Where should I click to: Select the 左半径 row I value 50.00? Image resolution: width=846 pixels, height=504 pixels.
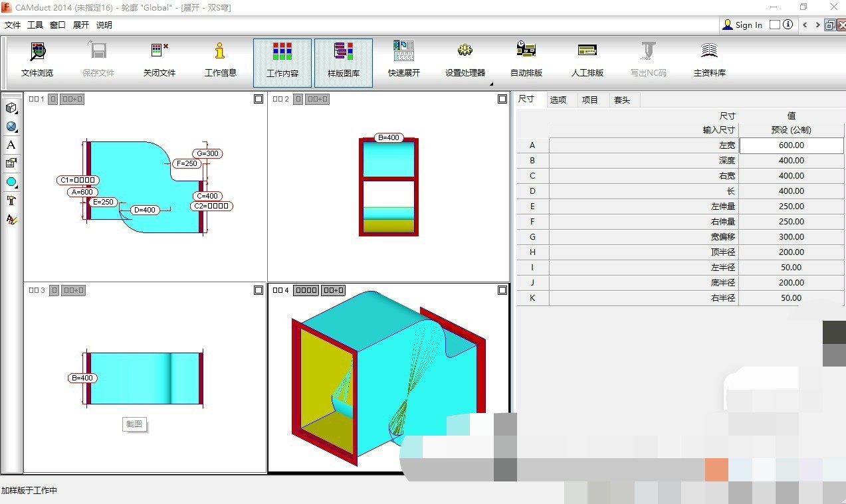click(792, 267)
